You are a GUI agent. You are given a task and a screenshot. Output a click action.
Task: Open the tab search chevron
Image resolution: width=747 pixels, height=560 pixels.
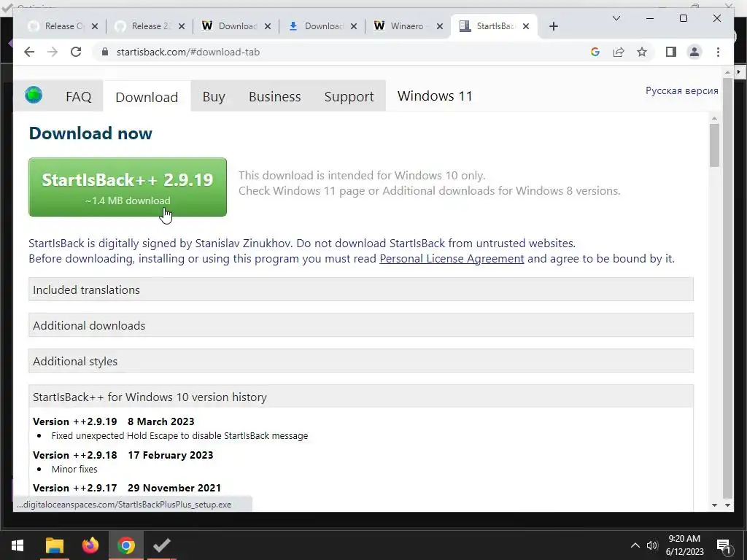pos(616,18)
